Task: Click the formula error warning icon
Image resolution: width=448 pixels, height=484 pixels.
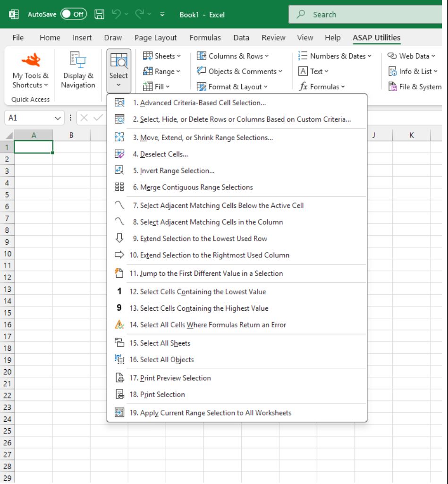Action: tap(119, 325)
